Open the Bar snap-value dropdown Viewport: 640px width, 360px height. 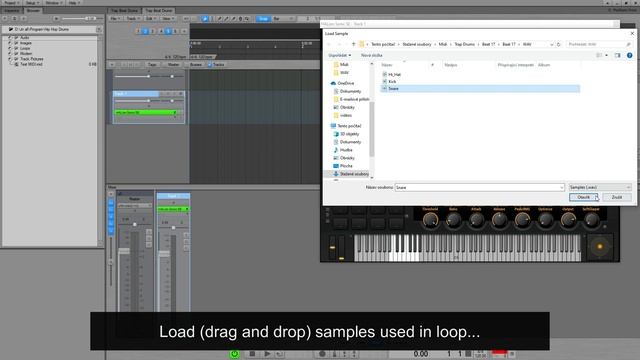click(283, 19)
